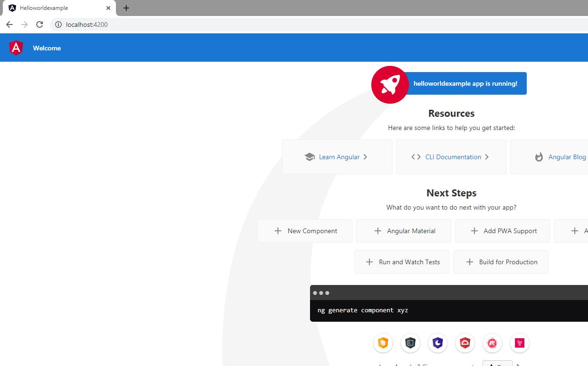Click the browser forward arrow
This screenshot has width=588, height=366.
(x=24, y=24)
